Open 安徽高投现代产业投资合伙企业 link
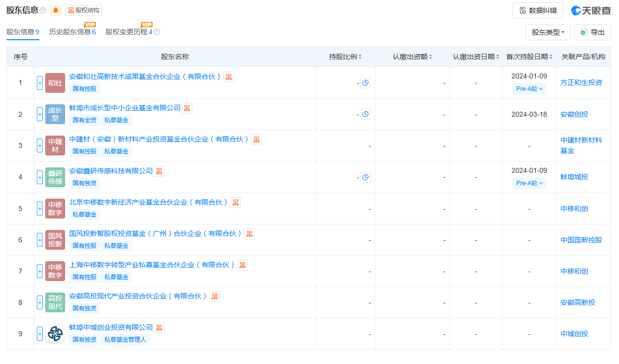The width and height of the screenshot is (619, 364). click(138, 296)
